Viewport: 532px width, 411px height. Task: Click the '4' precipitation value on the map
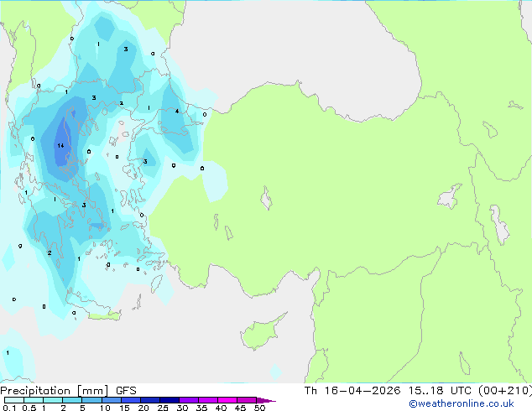[177, 111]
